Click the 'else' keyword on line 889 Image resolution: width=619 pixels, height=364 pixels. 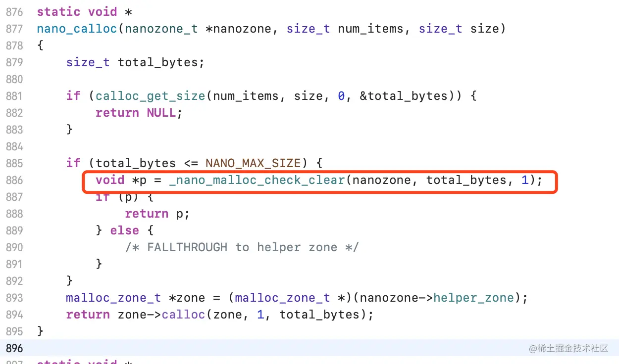coord(125,230)
